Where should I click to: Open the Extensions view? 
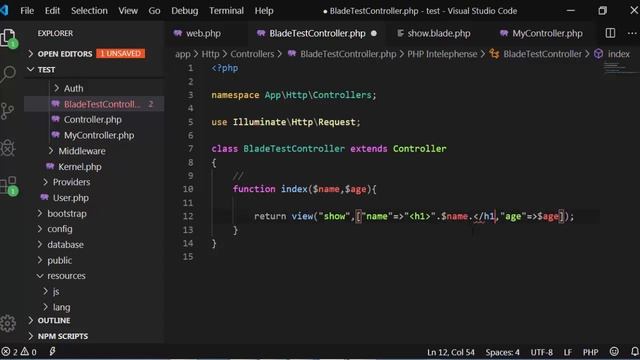(8, 185)
